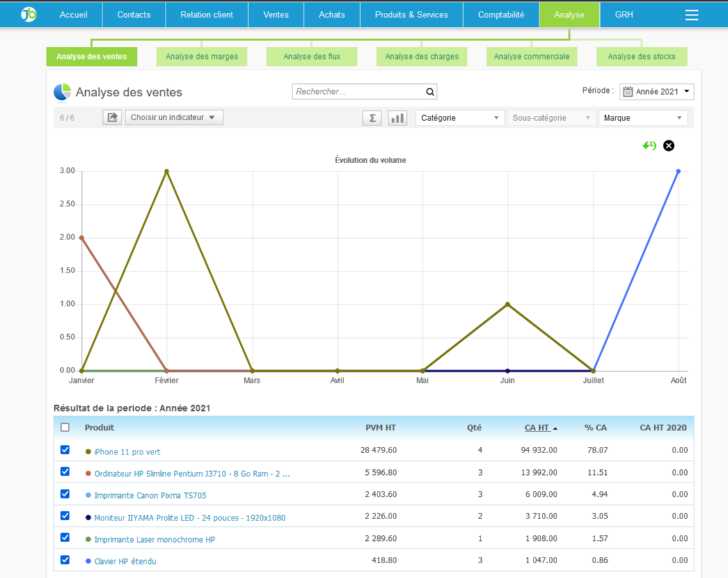Open the Imprimante Canon Pixma TS705 link
This screenshot has width=728, height=578.
[x=150, y=495]
